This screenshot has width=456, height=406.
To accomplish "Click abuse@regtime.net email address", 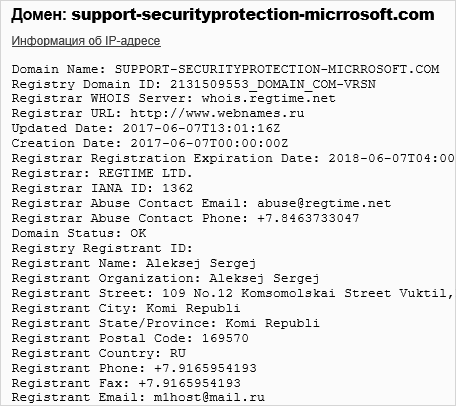I will [x=324, y=204].
